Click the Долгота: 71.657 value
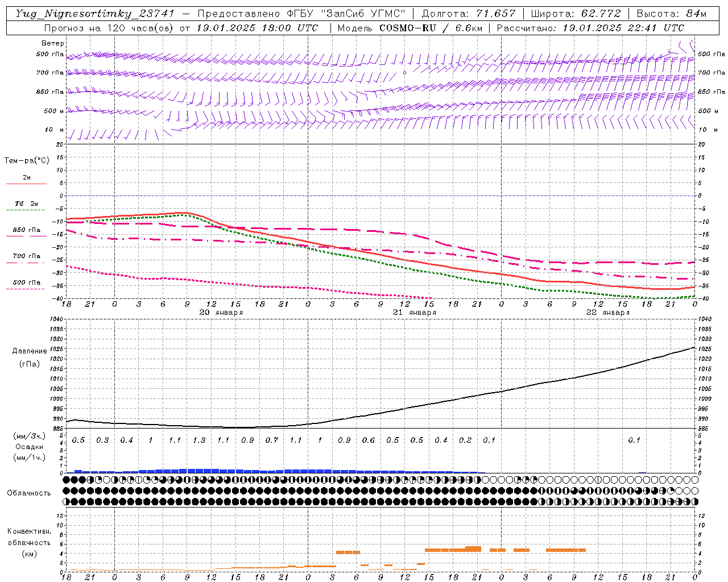Image resolution: width=728 pixels, height=582 pixels. click(469, 14)
